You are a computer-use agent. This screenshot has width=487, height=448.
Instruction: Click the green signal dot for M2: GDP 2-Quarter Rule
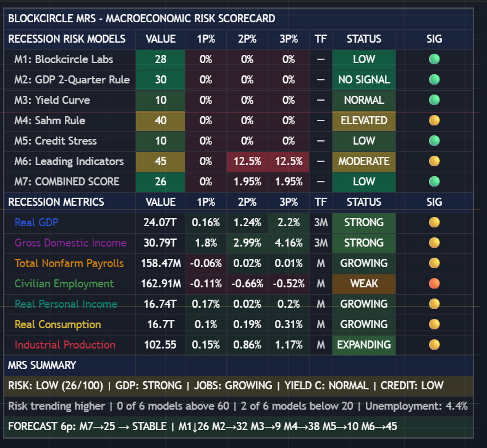434,80
